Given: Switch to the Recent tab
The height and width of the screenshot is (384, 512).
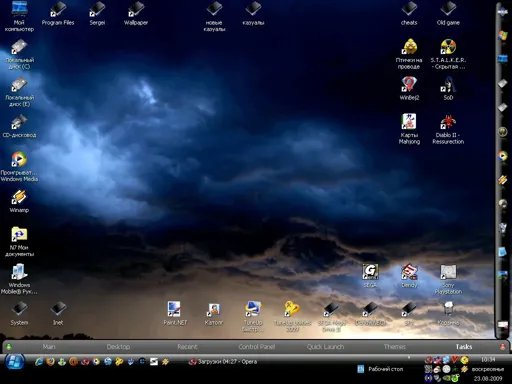Looking at the screenshot, I should 187,347.
